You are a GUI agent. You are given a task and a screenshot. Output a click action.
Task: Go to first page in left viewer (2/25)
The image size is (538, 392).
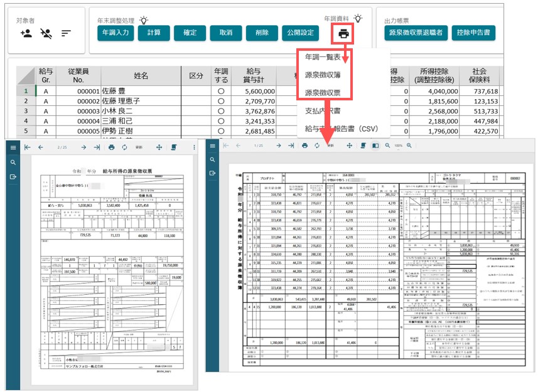pyautogui.click(x=28, y=147)
